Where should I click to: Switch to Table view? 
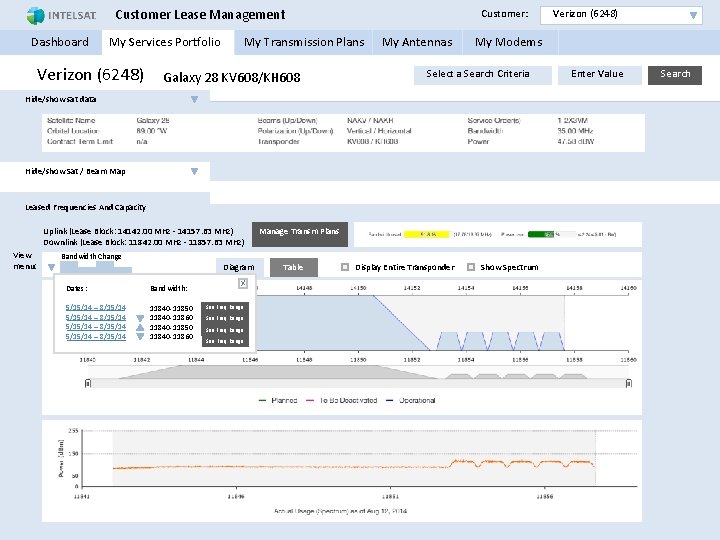point(293,267)
